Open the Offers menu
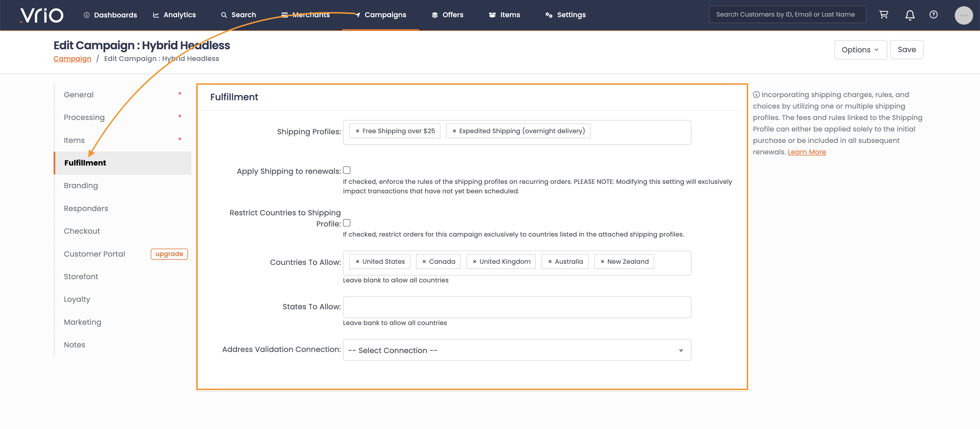This screenshot has height=429, width=980. coord(447,15)
